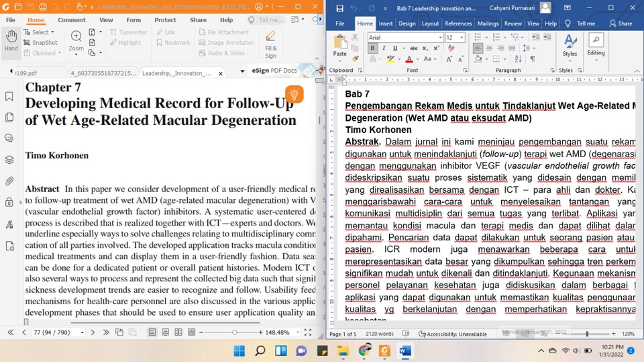This screenshot has height=362, width=644.
Task: Open the Layers panel in Foxit sidebar
Action: click(x=9, y=160)
